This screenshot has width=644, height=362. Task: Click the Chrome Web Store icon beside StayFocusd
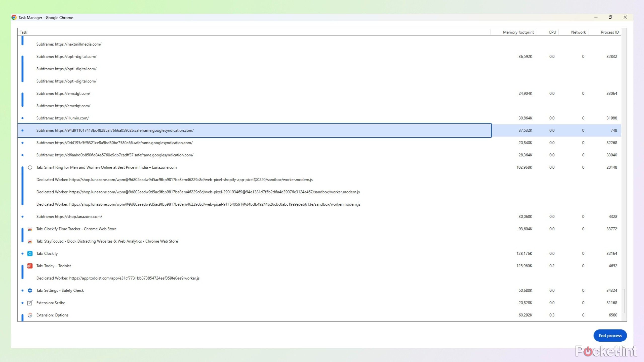(x=30, y=241)
